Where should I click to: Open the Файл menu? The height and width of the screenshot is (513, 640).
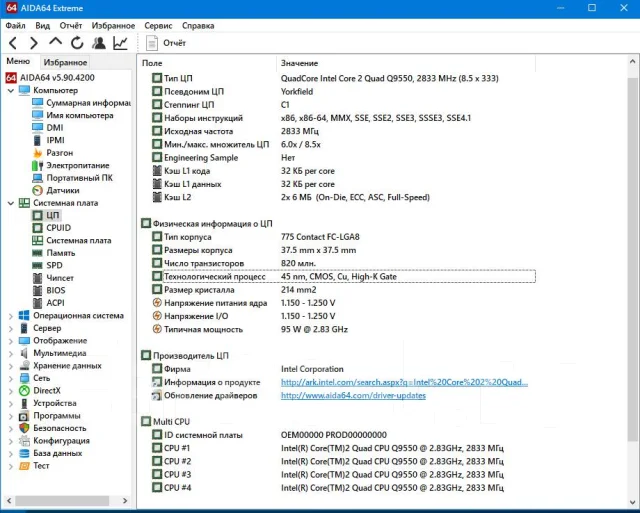(16, 26)
